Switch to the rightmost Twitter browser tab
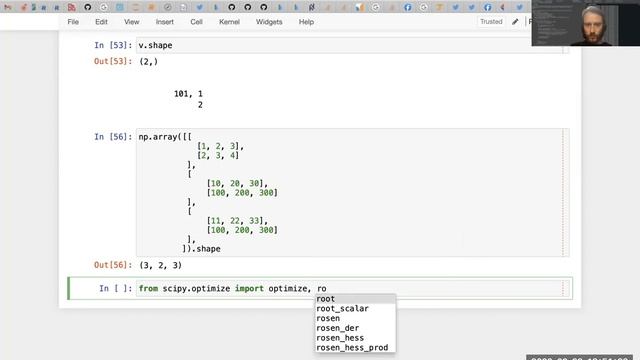 [519, 7]
